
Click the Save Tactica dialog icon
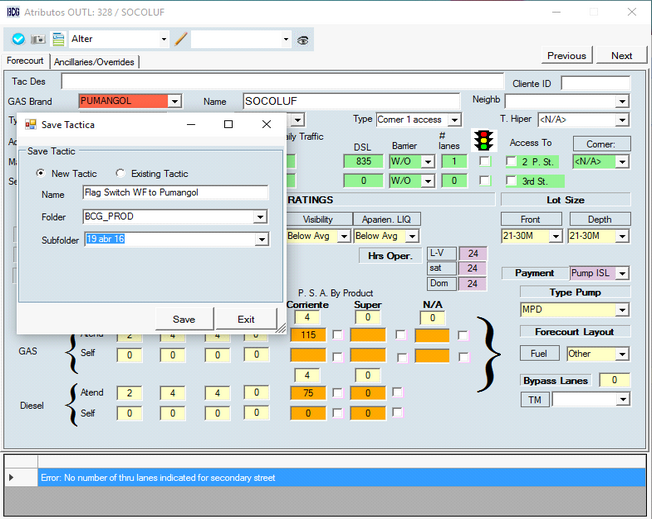pyautogui.click(x=30, y=124)
